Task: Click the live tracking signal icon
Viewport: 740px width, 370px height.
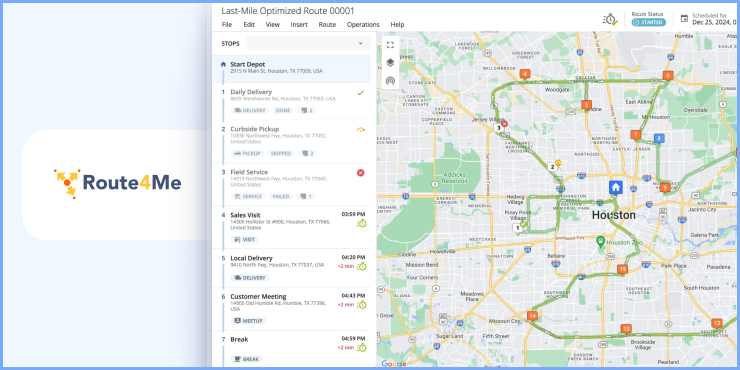Action: click(x=390, y=81)
